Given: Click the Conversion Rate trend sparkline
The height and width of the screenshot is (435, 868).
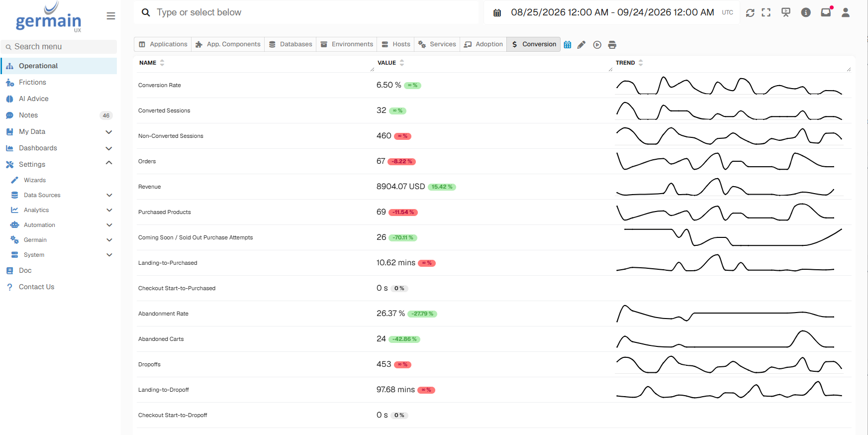Looking at the screenshot, I should click(729, 86).
